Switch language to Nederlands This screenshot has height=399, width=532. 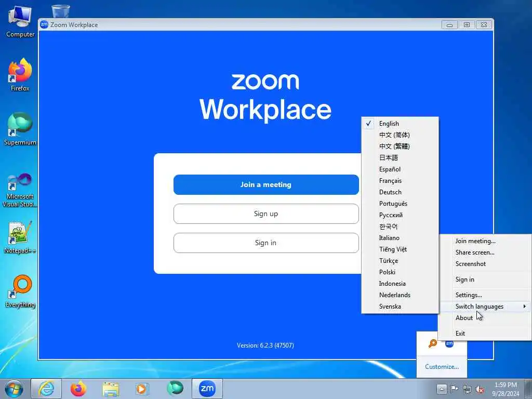point(400,295)
